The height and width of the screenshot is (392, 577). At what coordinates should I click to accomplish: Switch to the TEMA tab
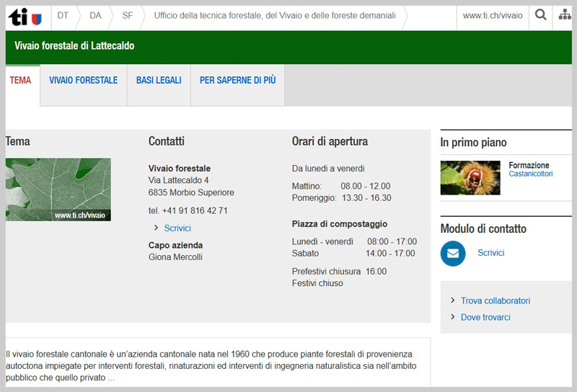coord(21,81)
